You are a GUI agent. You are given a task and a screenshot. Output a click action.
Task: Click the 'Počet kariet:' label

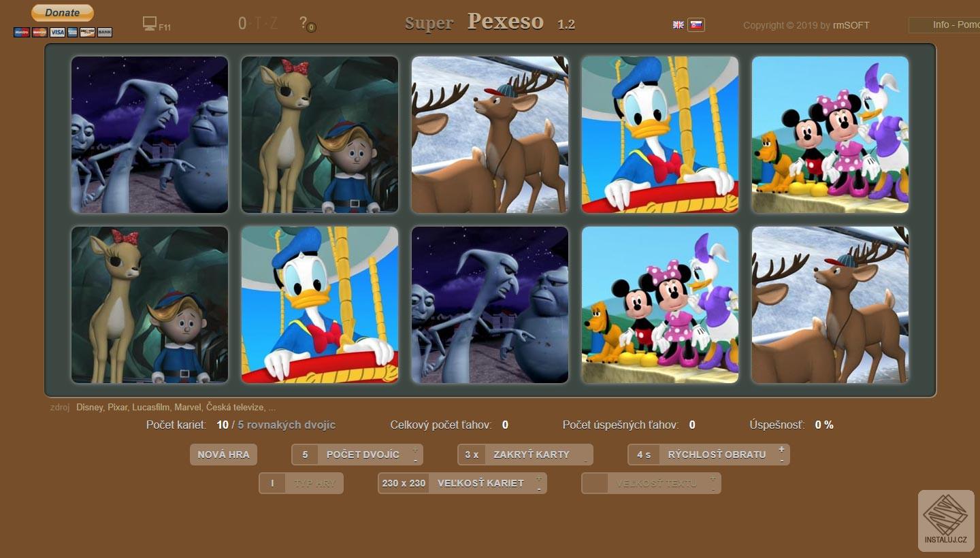point(176,425)
